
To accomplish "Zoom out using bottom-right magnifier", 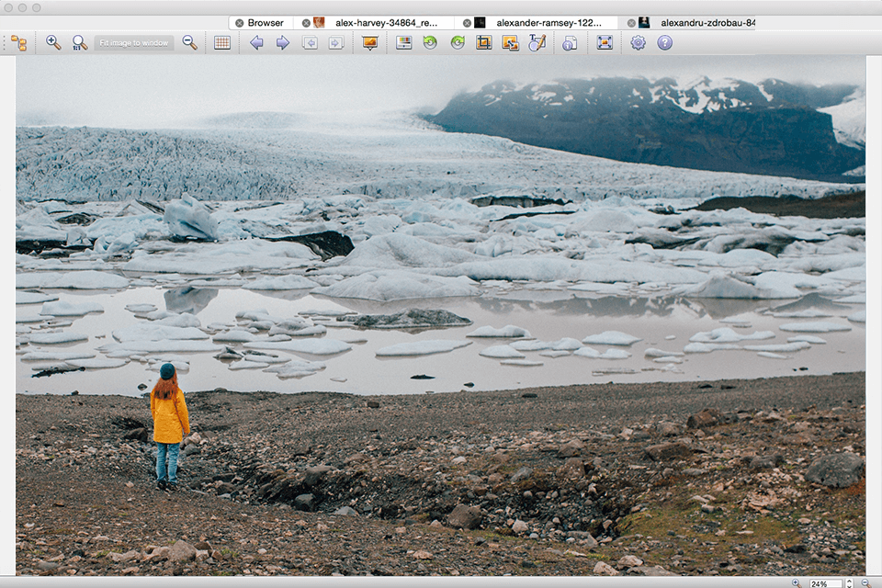I will 865,582.
